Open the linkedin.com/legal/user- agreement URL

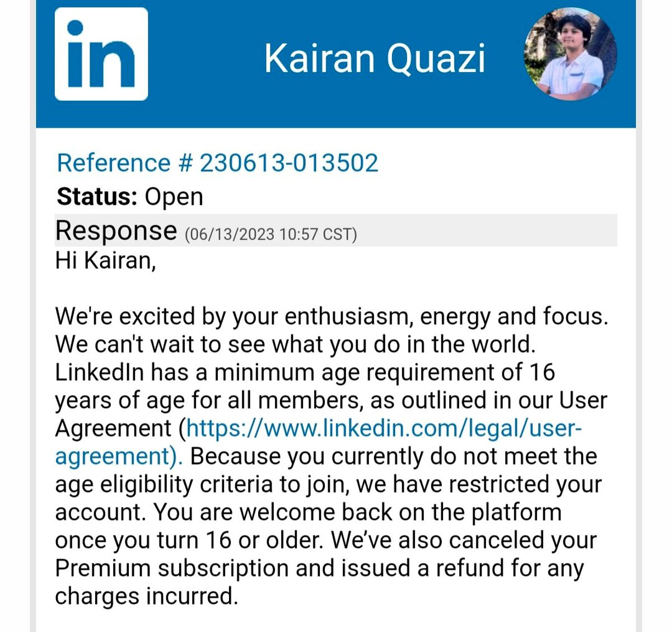pyautogui.click(x=384, y=429)
